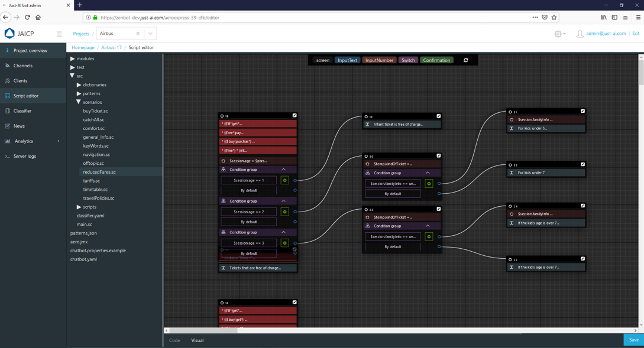
Task: Switch to the Visual view
Action: (197, 340)
